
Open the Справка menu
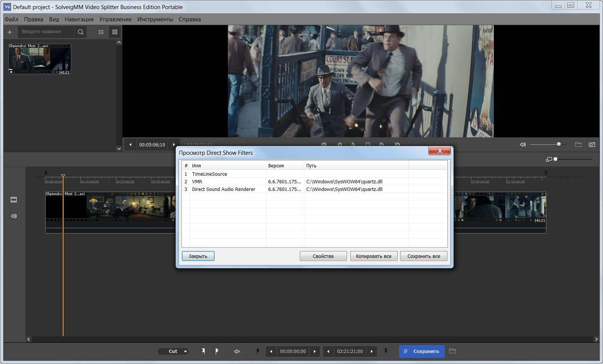click(x=190, y=19)
